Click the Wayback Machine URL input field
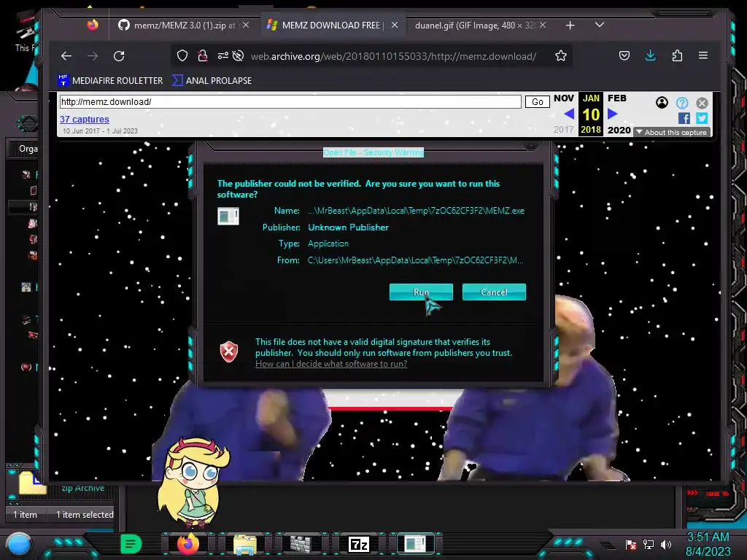The width and height of the screenshot is (747, 560). [290, 101]
